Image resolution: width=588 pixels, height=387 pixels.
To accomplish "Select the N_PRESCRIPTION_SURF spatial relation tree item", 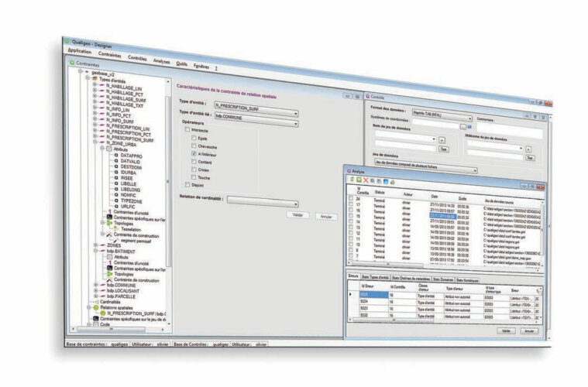I will (x=136, y=313).
